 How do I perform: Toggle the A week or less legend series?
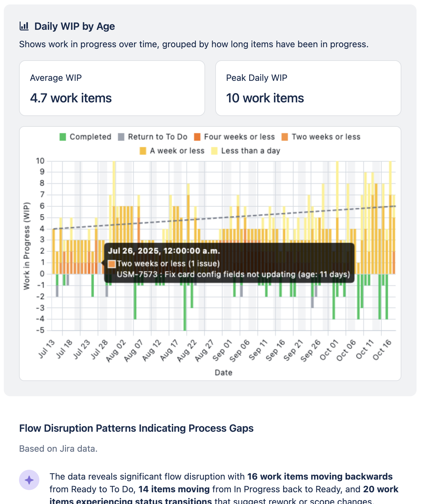point(177,151)
